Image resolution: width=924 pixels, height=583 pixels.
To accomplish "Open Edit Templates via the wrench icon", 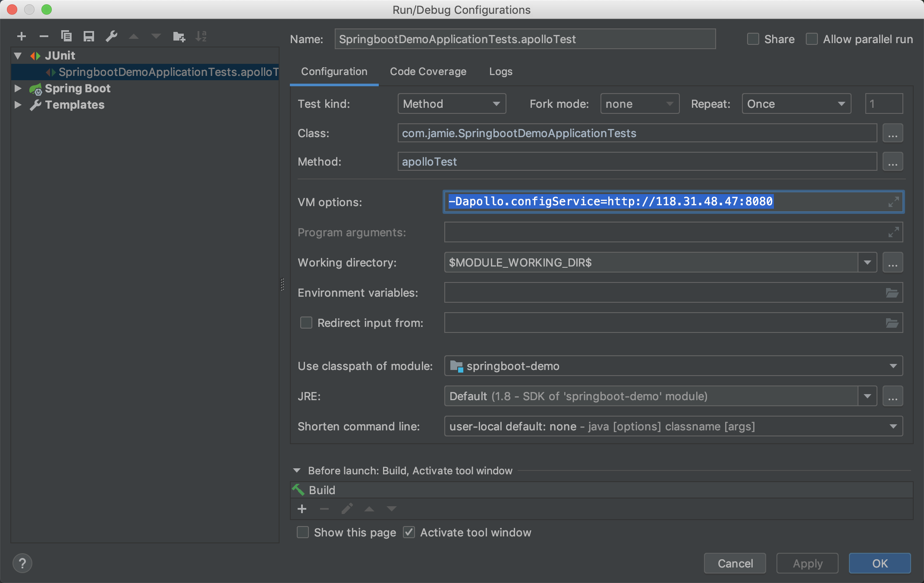I will tap(111, 37).
